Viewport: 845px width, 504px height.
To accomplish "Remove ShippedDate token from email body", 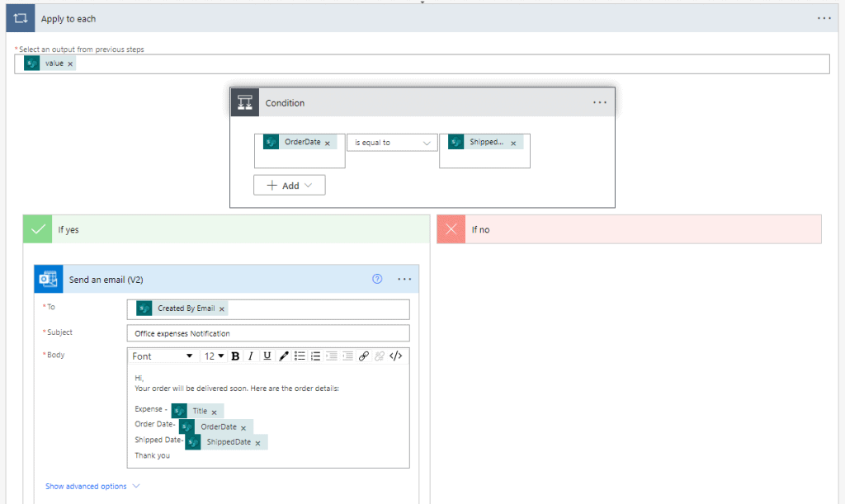I will point(257,443).
